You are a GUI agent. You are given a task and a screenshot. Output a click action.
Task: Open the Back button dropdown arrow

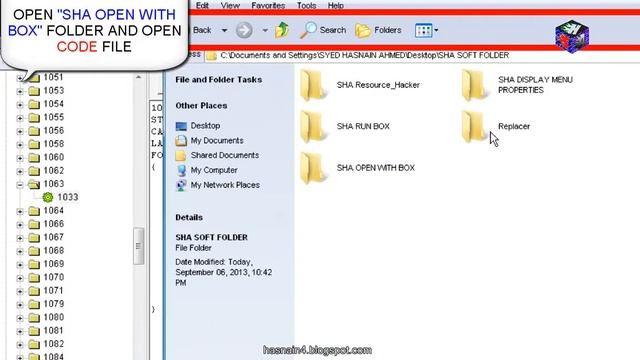tap(224, 31)
